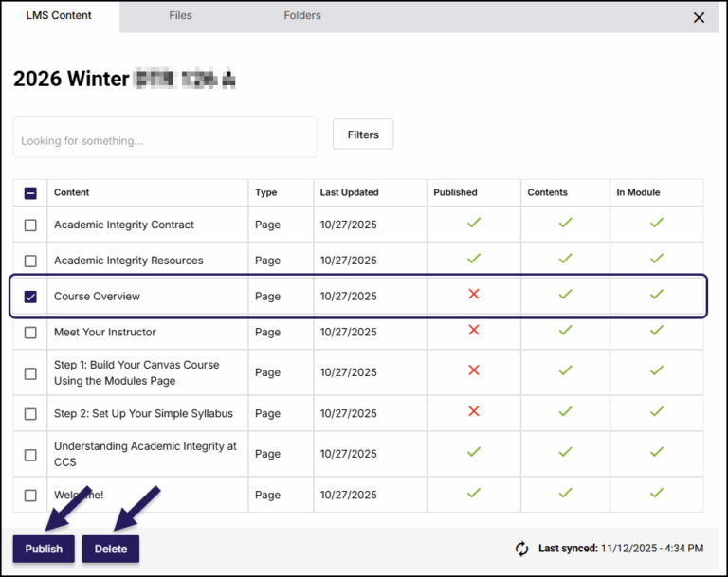Click the Last synced timestamp text

click(x=621, y=549)
